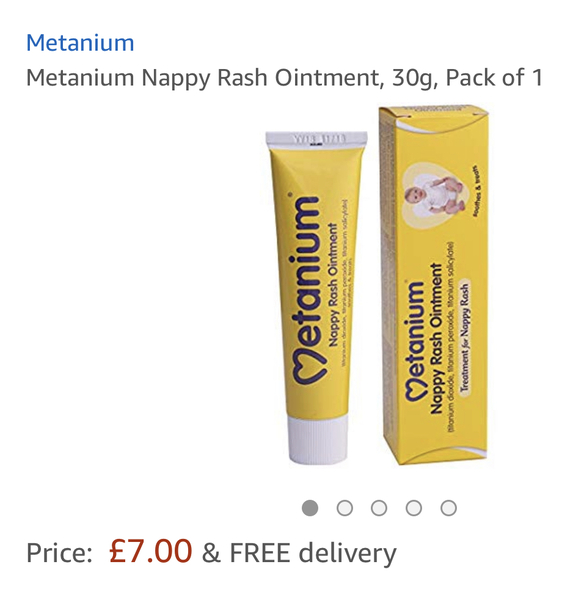Viewport: 584px width, 600px height.
Task: Jump to the fourth carousel image dot
Action: [414, 508]
